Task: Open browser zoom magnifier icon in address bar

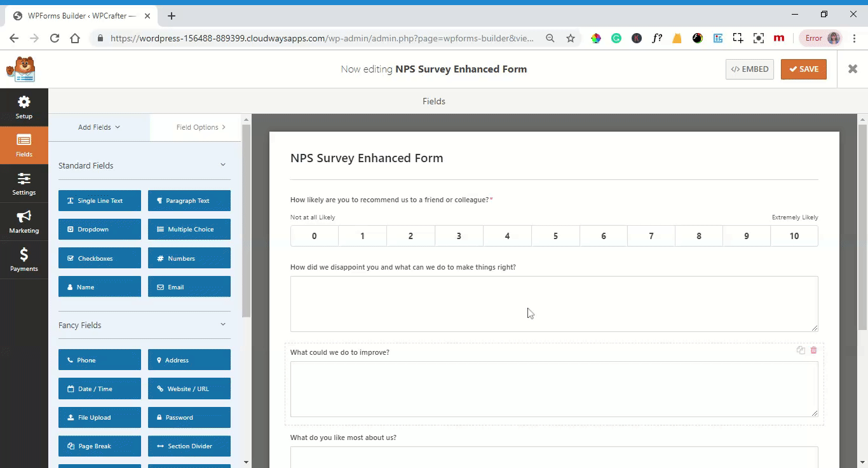Action: tap(550, 38)
